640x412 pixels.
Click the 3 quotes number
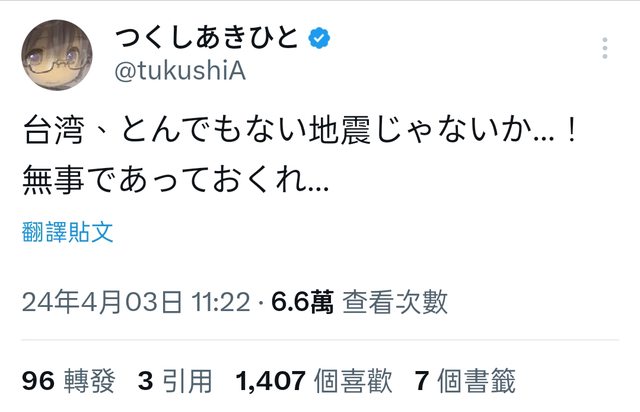pos(145,379)
